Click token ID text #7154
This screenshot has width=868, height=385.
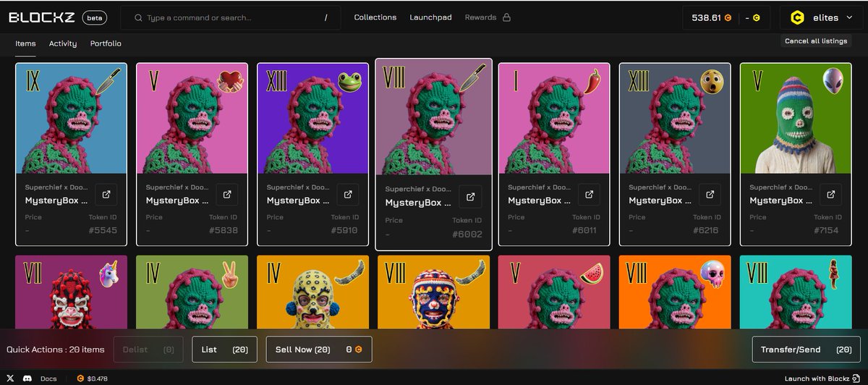click(x=829, y=231)
